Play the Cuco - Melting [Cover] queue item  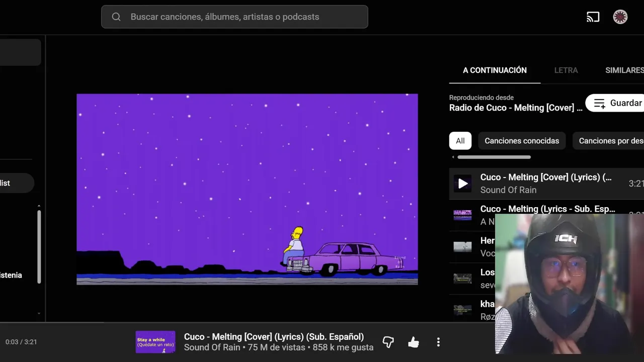(x=546, y=184)
